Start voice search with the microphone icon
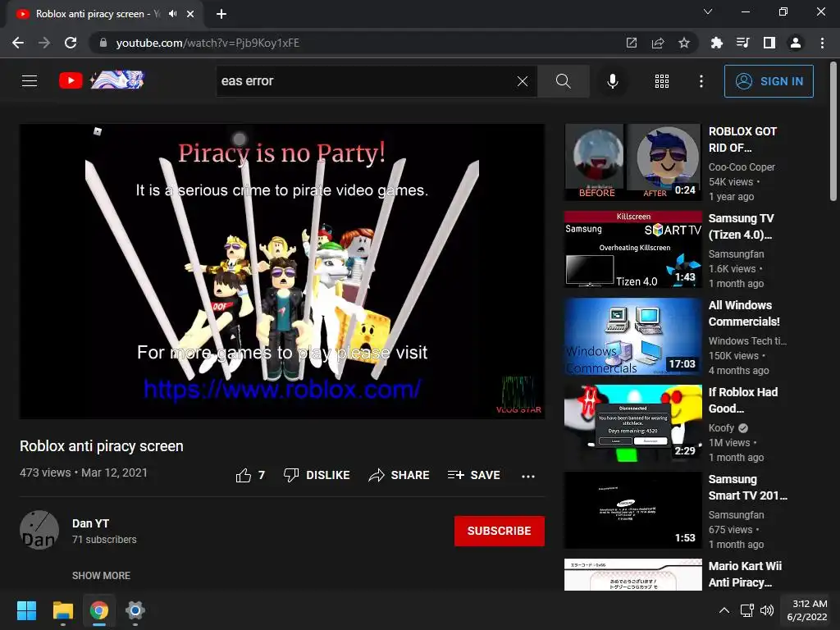 coord(612,81)
